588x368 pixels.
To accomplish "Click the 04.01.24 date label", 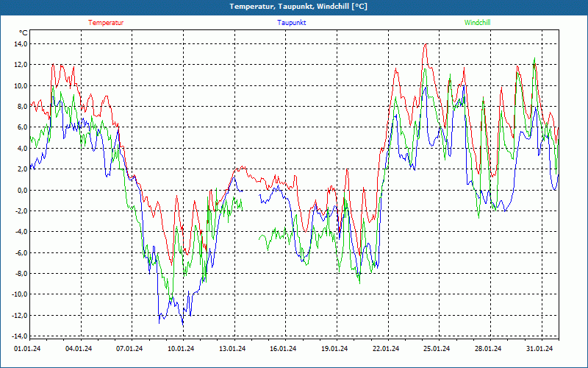I will pos(79,349).
